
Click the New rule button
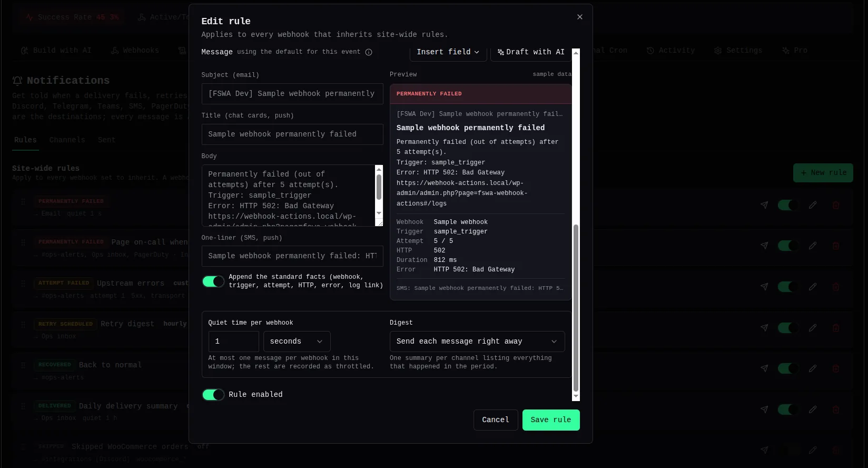(823, 173)
